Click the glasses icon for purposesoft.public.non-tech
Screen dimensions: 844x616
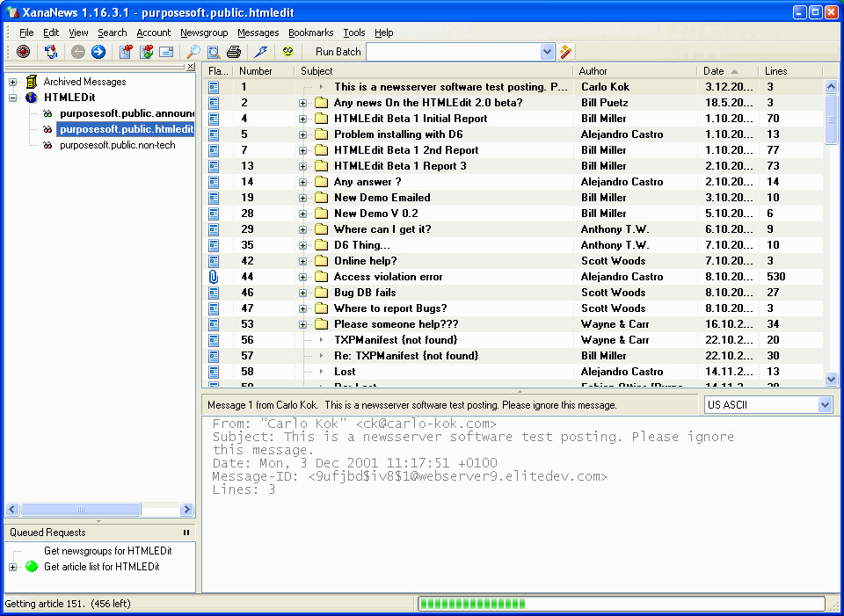(x=47, y=145)
